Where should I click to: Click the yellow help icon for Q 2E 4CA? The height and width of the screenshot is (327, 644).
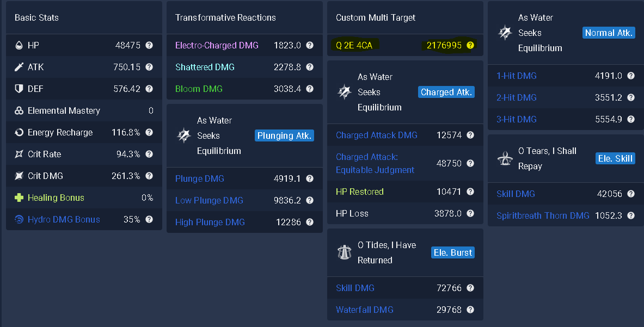470,45
